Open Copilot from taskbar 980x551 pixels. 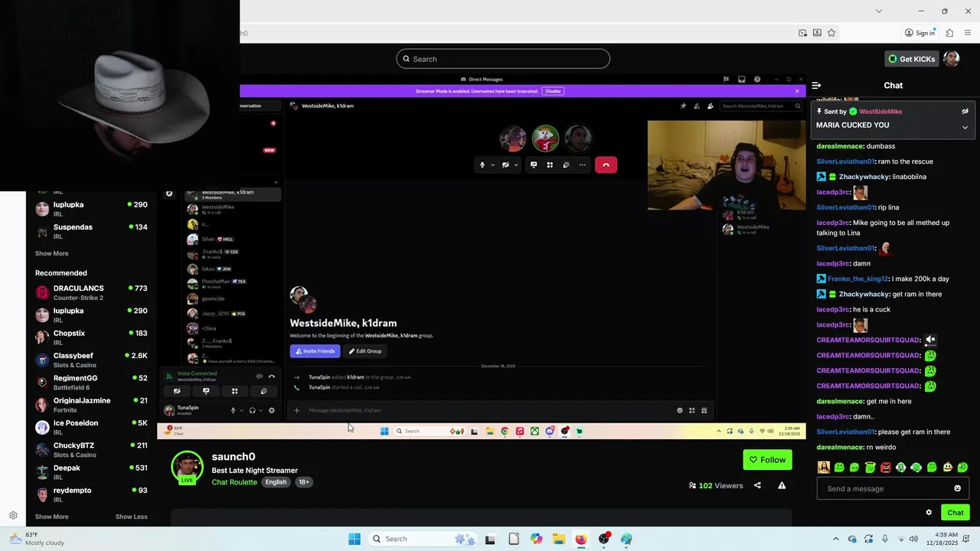pos(536,539)
